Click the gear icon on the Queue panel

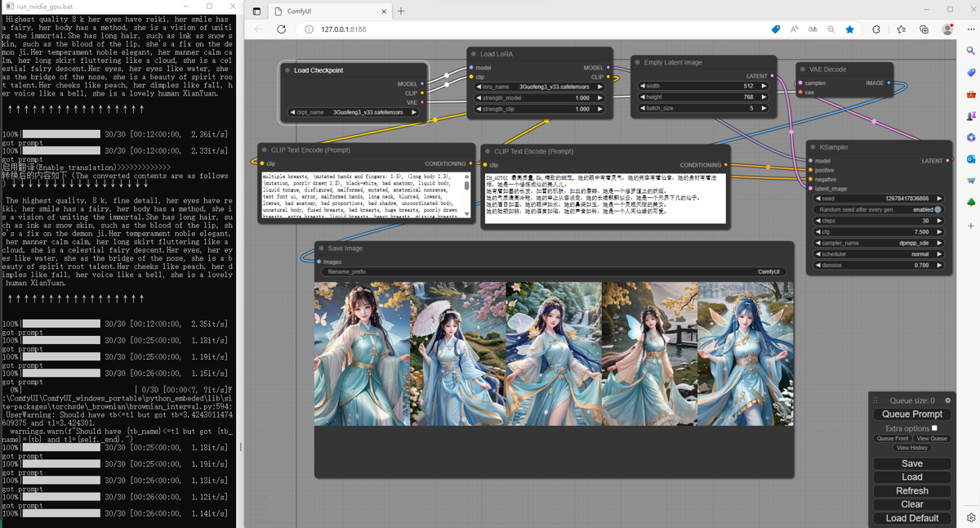click(947, 400)
